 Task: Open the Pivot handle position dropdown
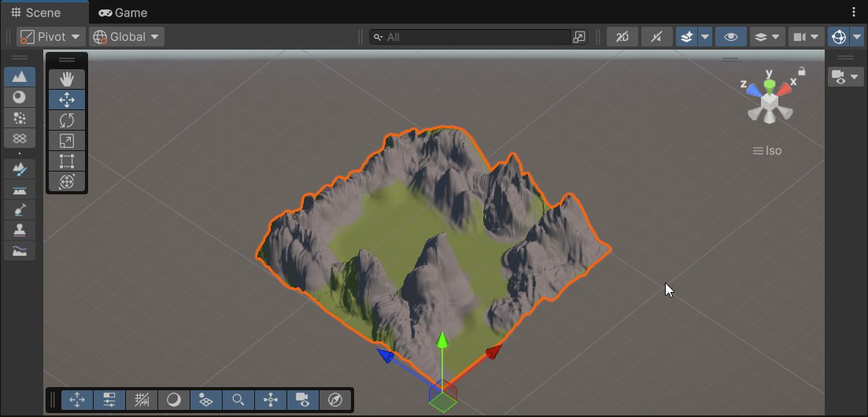click(x=51, y=37)
